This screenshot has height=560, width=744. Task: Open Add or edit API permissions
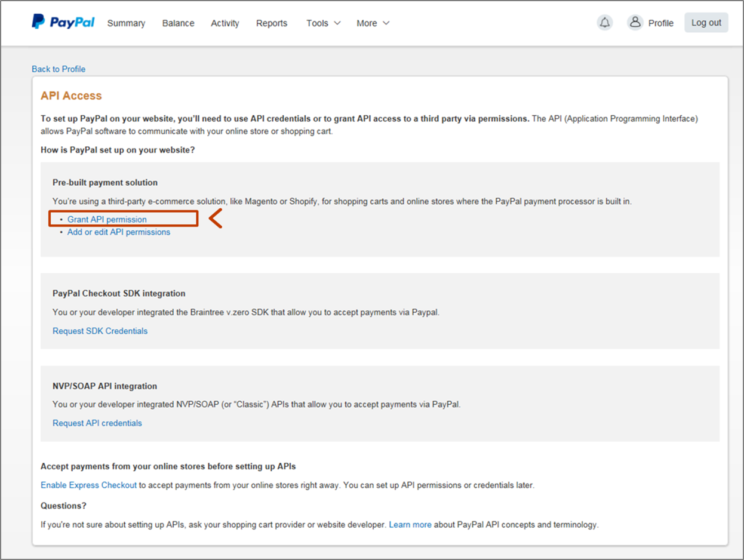click(x=119, y=232)
